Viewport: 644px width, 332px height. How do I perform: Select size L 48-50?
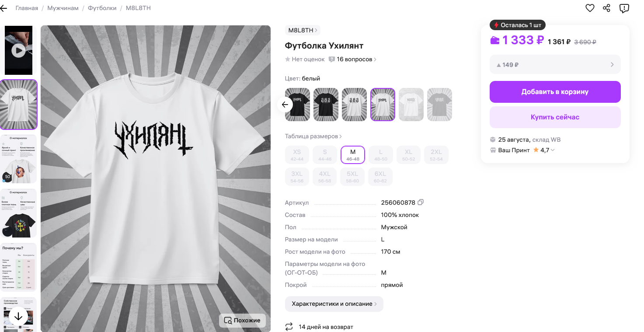coord(380,154)
